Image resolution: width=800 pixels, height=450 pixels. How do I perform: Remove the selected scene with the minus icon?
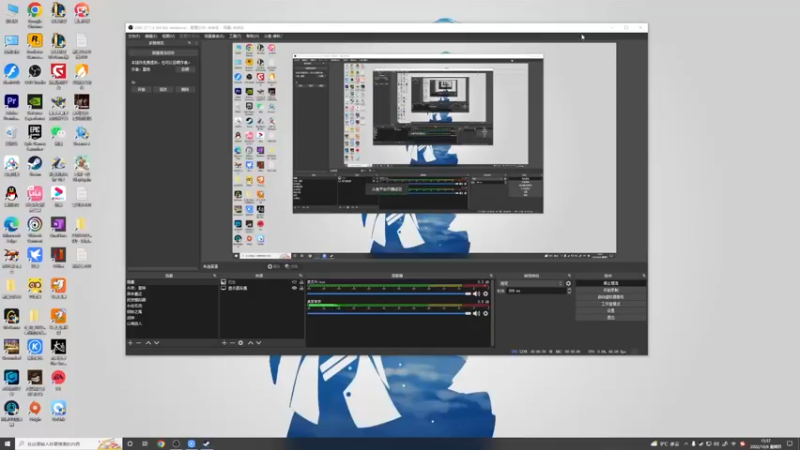click(x=139, y=343)
